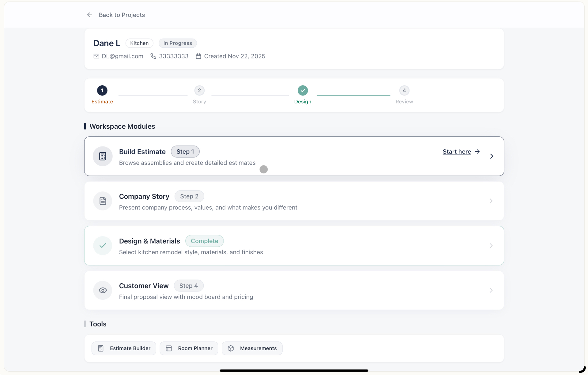Click the email envelope icon
Viewport: 588px width, 375px height.
tap(96, 56)
